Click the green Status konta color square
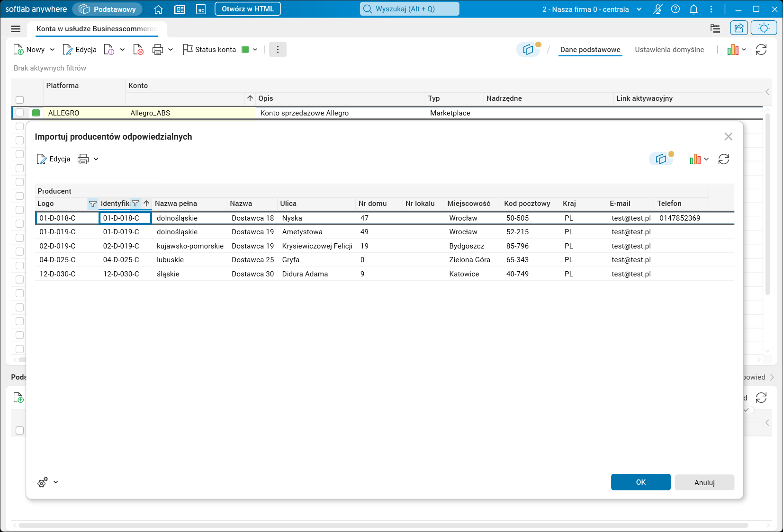The width and height of the screenshot is (783, 532). point(245,50)
